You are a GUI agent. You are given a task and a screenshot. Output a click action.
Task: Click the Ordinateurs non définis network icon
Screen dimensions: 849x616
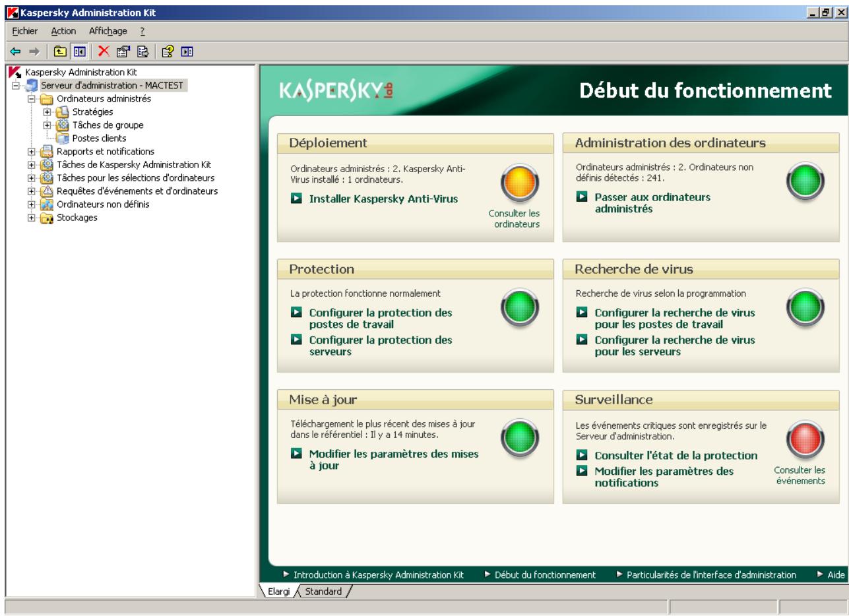47,204
